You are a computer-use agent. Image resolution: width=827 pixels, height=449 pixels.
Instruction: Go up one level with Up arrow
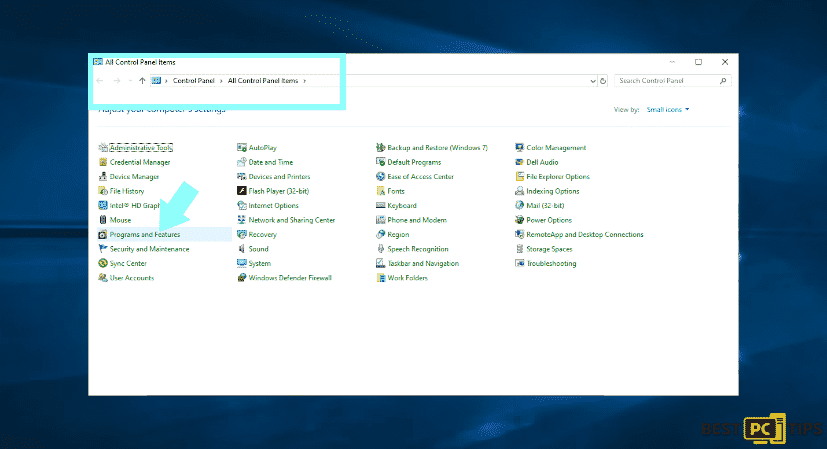click(x=142, y=81)
